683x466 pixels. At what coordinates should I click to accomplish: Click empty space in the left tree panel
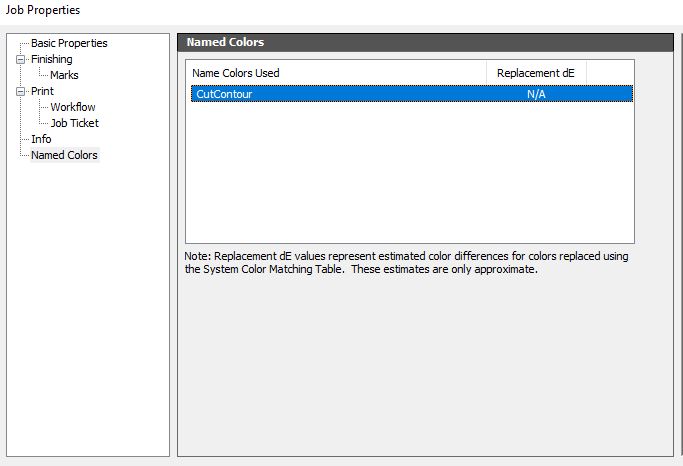[x=88, y=305]
